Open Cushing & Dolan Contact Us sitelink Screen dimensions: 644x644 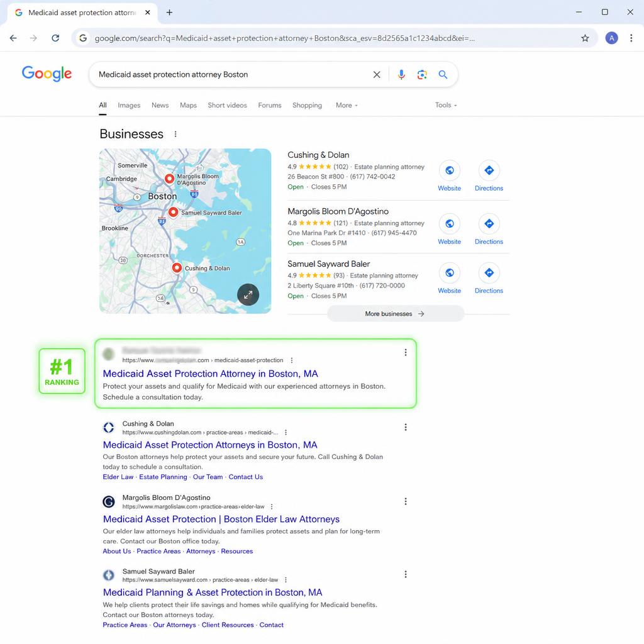pyautogui.click(x=246, y=477)
